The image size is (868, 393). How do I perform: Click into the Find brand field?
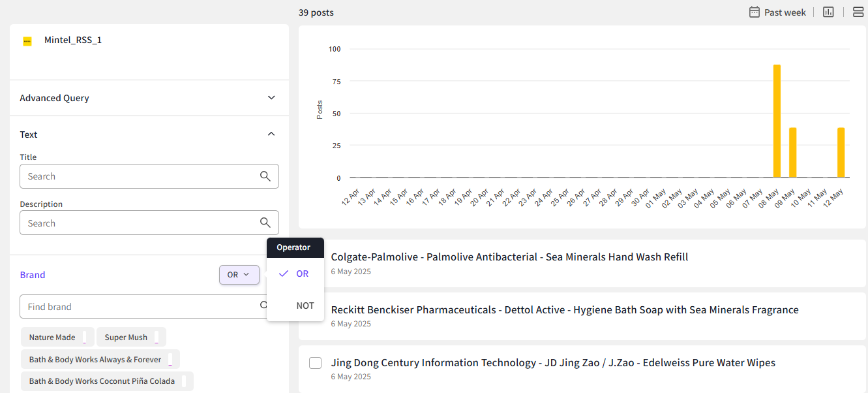coord(137,307)
